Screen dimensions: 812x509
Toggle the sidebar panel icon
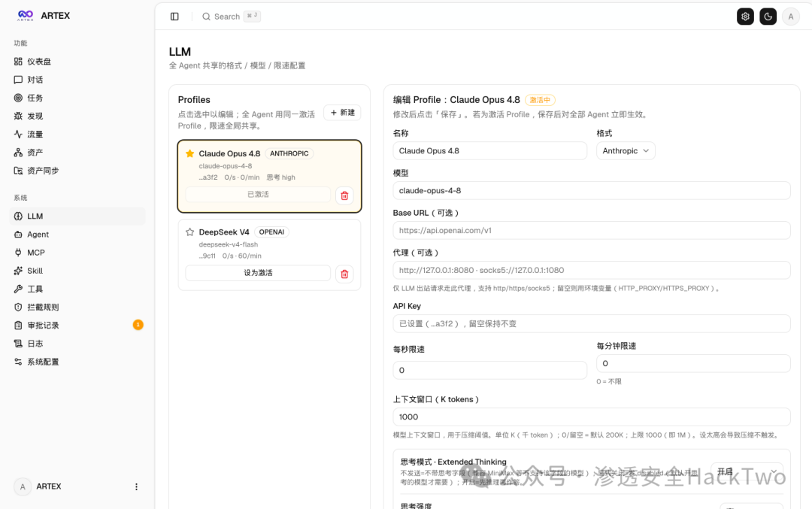click(x=174, y=17)
